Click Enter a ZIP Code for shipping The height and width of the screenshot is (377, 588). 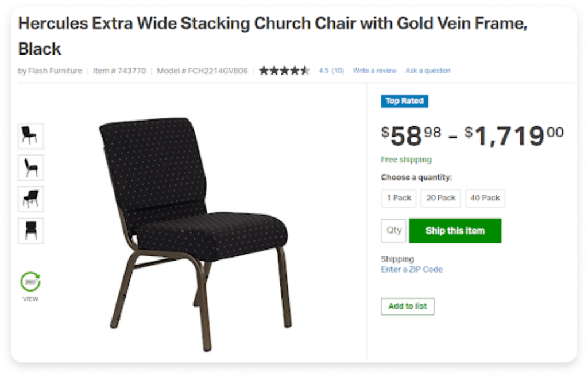tap(411, 269)
